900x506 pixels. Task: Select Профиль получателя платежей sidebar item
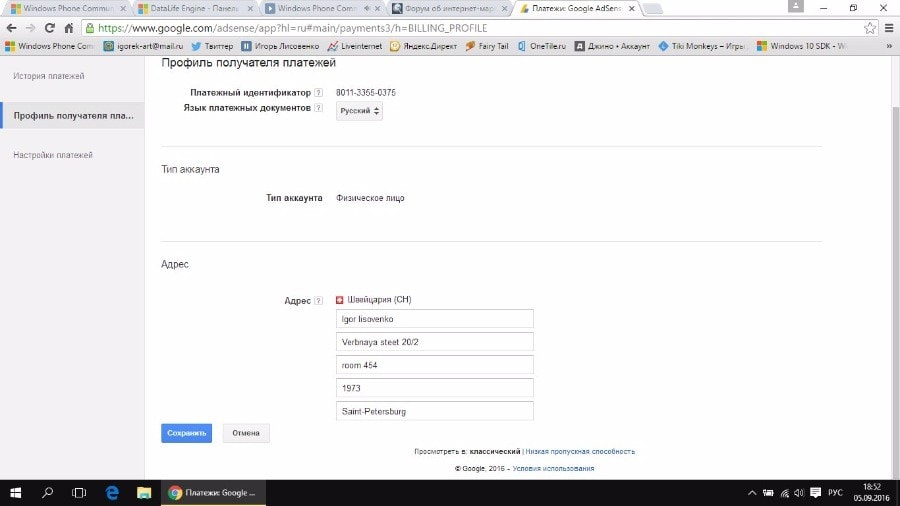click(x=72, y=115)
